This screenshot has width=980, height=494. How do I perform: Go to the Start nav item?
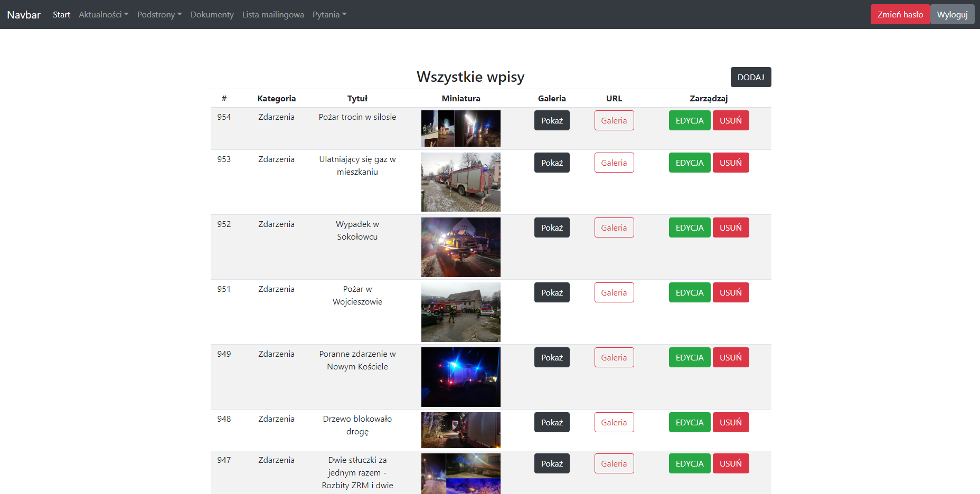tap(61, 14)
